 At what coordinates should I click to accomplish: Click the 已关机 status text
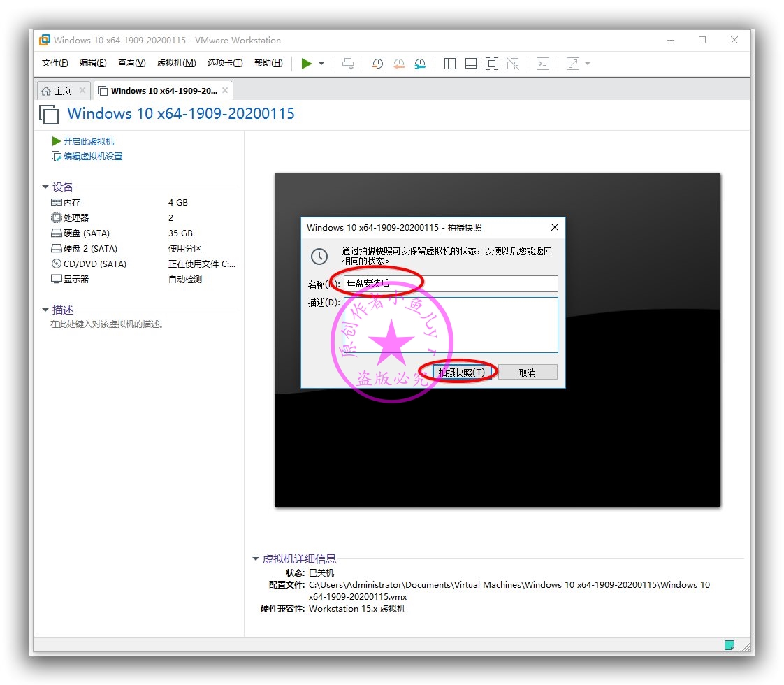321,573
